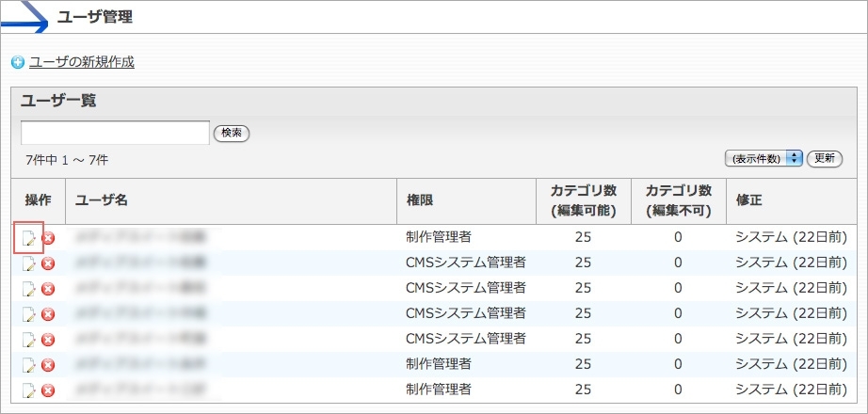Screen dimensions: 868x414
Task: Select 制作管理者 in the last row
Action: click(439, 390)
